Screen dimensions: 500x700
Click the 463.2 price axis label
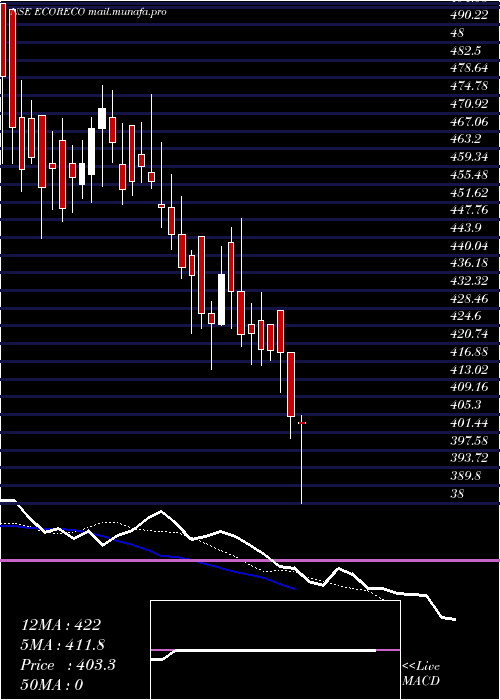coord(466,139)
